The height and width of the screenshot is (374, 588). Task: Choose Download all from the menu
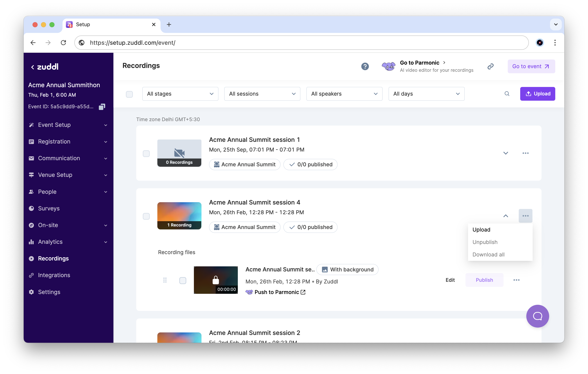click(488, 255)
